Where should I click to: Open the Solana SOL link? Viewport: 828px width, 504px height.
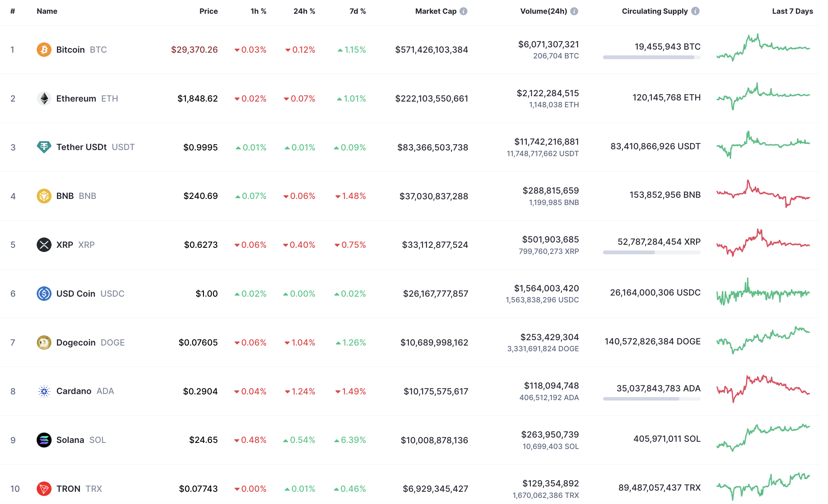point(70,440)
